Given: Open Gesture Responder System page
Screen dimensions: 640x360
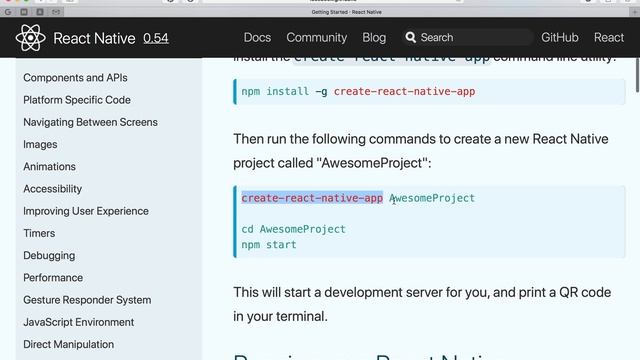Looking at the screenshot, I should [x=87, y=300].
